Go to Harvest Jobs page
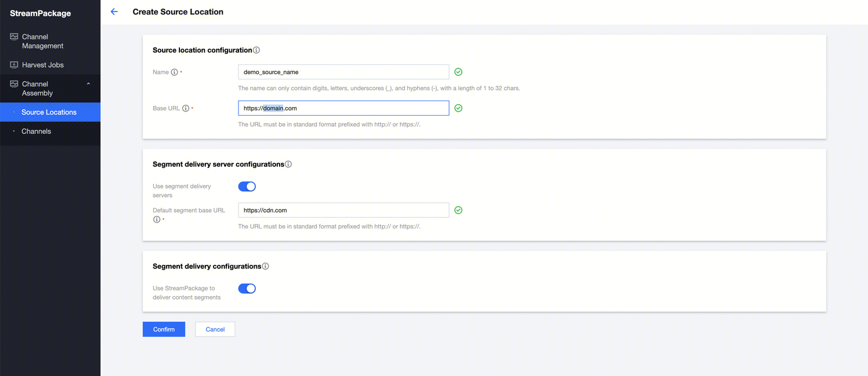 (x=43, y=65)
